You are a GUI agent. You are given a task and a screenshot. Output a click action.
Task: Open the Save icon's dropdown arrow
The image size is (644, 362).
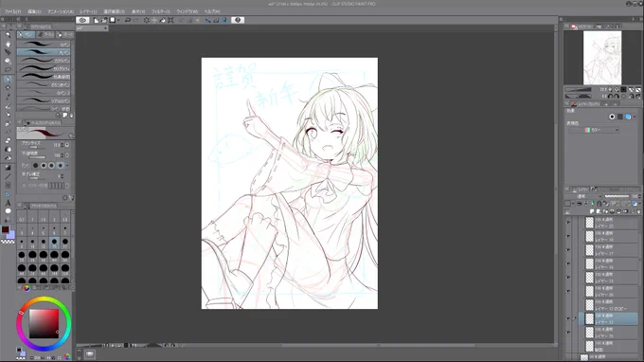coord(118,20)
